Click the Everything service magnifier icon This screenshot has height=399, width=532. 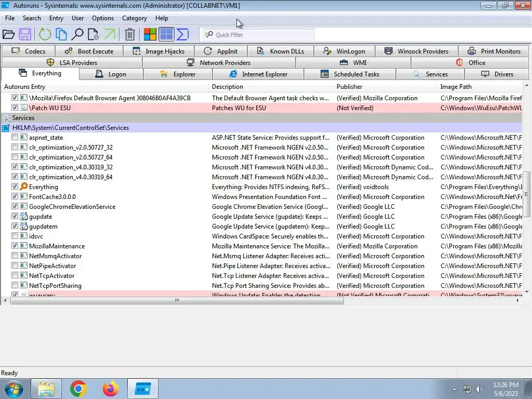tap(24, 187)
